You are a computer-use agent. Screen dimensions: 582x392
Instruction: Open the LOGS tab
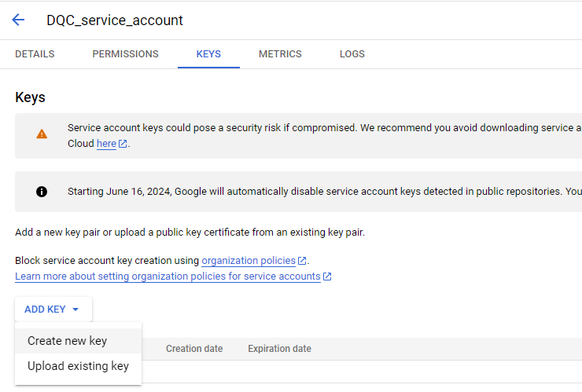pos(352,54)
